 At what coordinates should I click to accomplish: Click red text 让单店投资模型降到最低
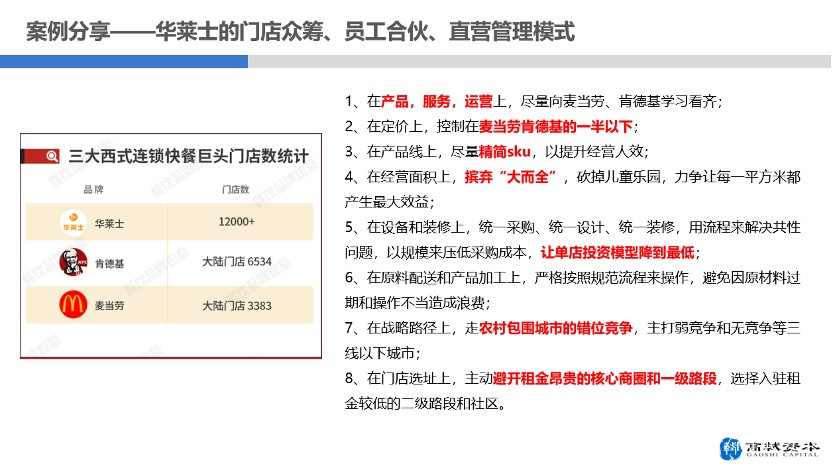click(618, 252)
